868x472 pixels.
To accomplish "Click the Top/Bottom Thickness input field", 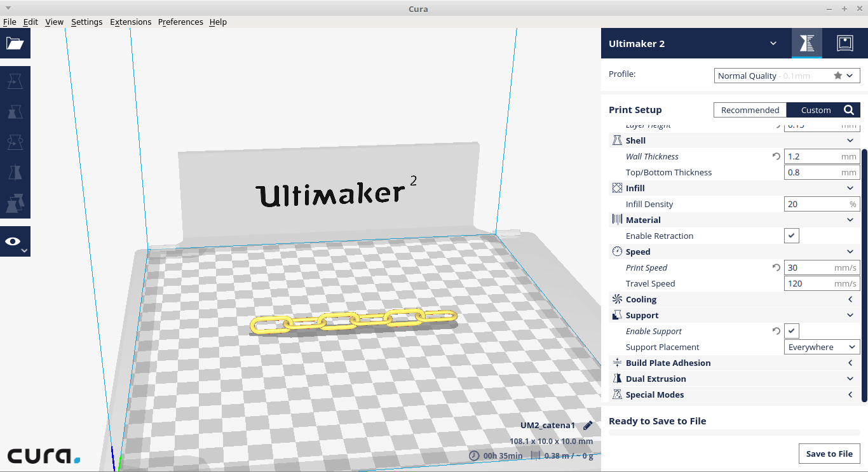I will click(x=822, y=172).
